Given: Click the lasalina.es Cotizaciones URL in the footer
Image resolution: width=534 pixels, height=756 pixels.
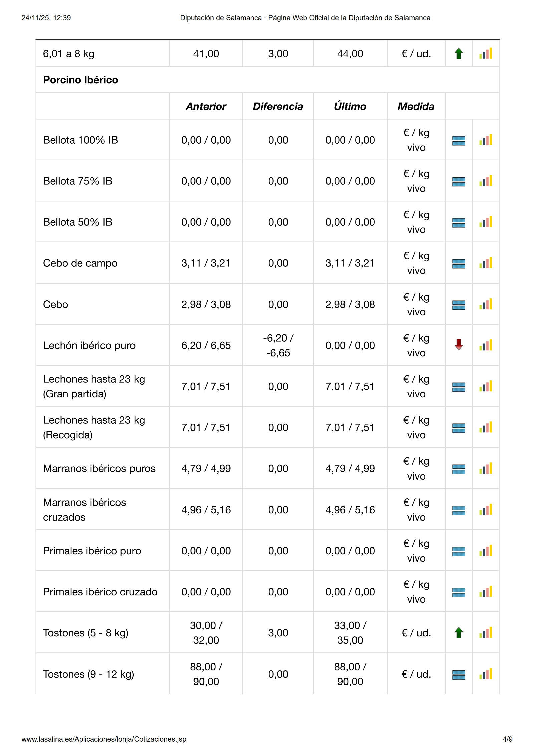Looking at the screenshot, I should pos(104,739).
